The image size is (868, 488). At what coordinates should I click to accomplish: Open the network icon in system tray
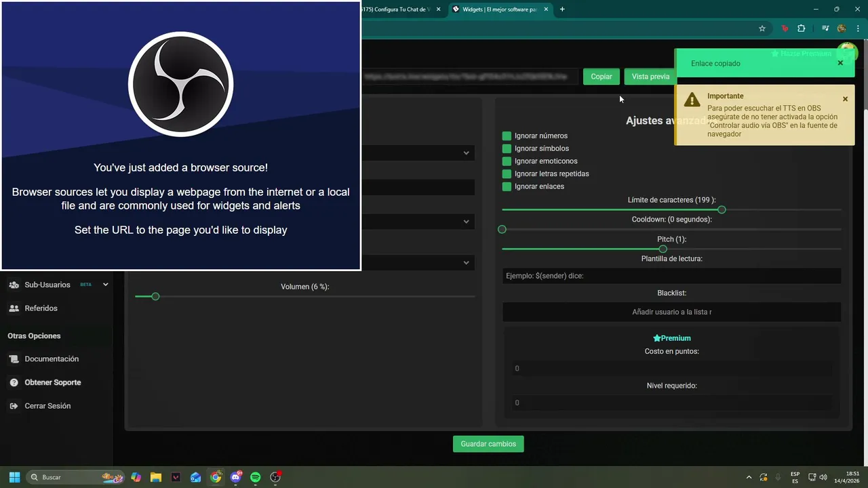pos(812,477)
